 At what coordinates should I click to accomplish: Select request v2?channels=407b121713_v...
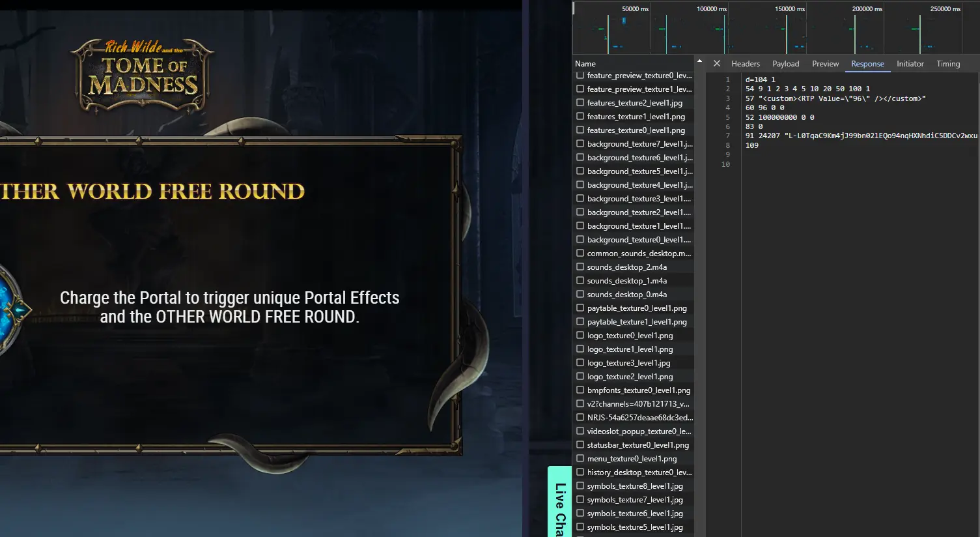[x=638, y=404]
